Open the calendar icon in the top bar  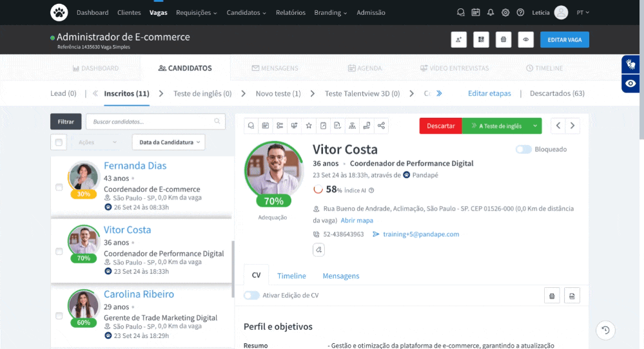click(476, 12)
